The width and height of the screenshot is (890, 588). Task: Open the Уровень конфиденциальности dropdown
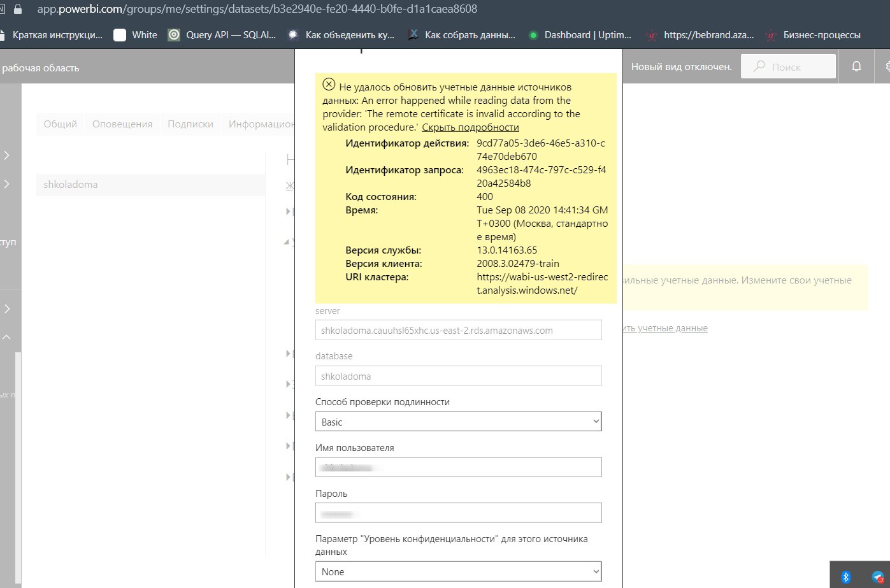coord(459,571)
